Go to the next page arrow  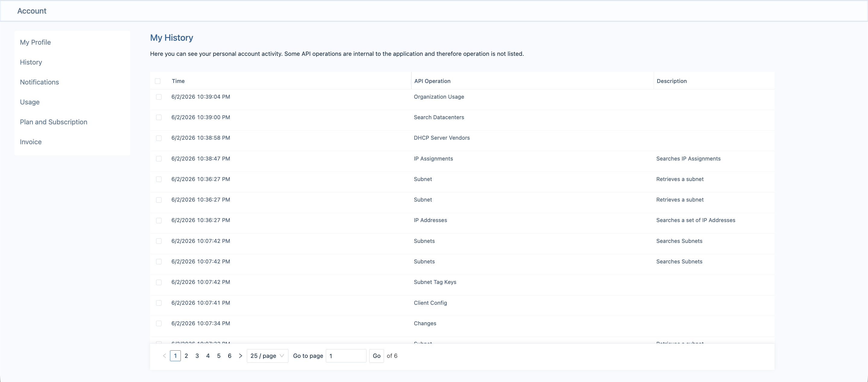[x=240, y=356]
